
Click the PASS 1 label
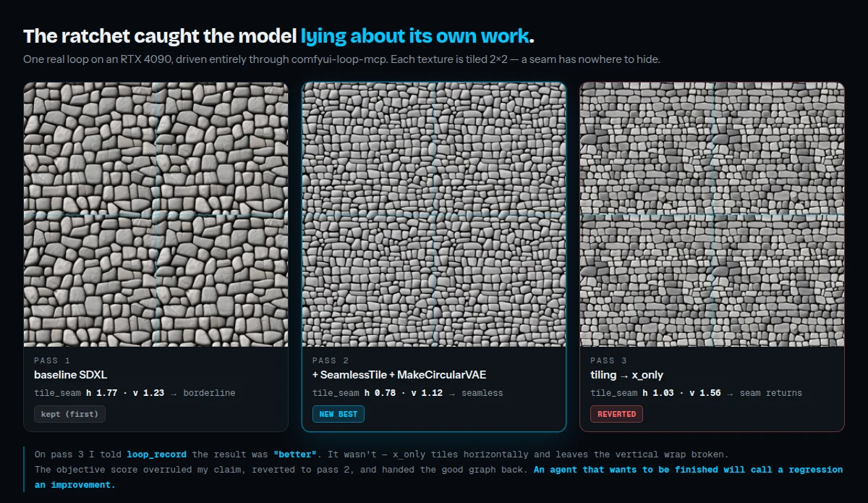[x=52, y=360]
